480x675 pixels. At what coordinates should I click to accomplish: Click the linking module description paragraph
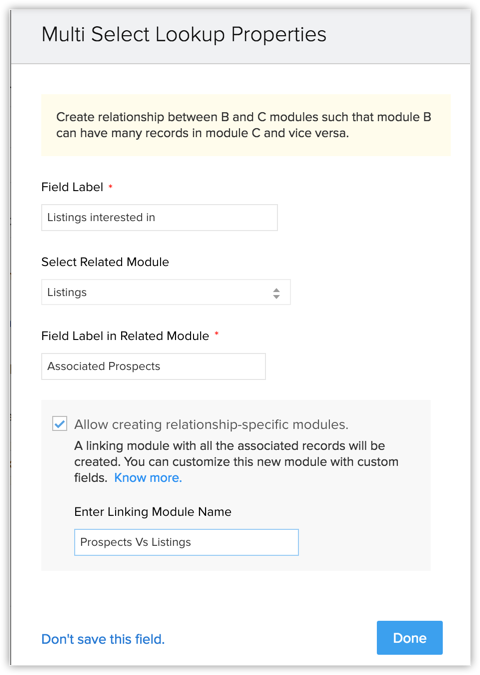click(236, 461)
